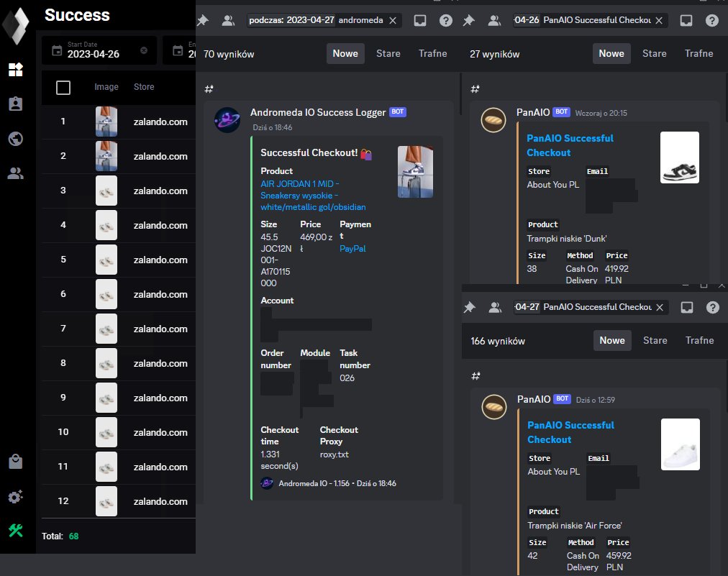Open the settings gear icon in the sidebar
Viewport: 728px width, 576px height.
click(x=17, y=497)
